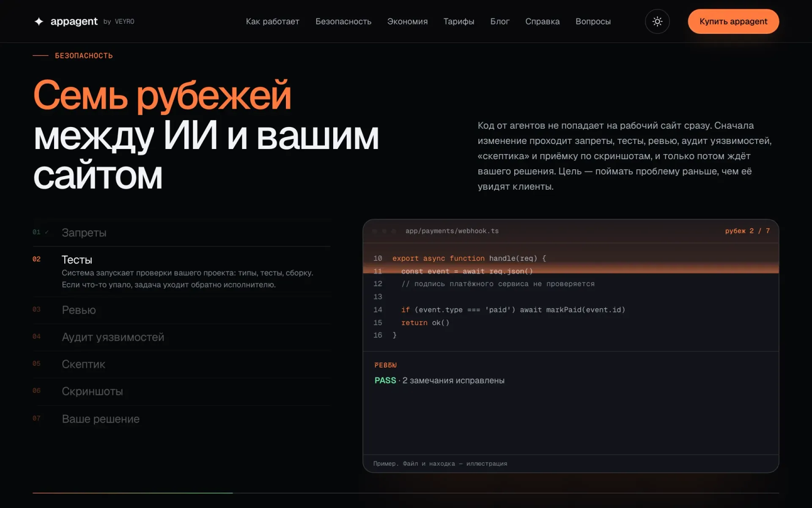Viewport: 812px width, 508px height.
Task: Click the checkmark next to 01
Action: pos(47,232)
